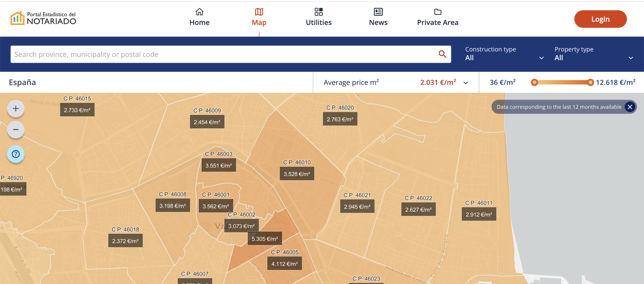Image resolution: width=644 pixels, height=284 pixels.
Task: Click the Utilities menu label
Action: pyautogui.click(x=318, y=23)
